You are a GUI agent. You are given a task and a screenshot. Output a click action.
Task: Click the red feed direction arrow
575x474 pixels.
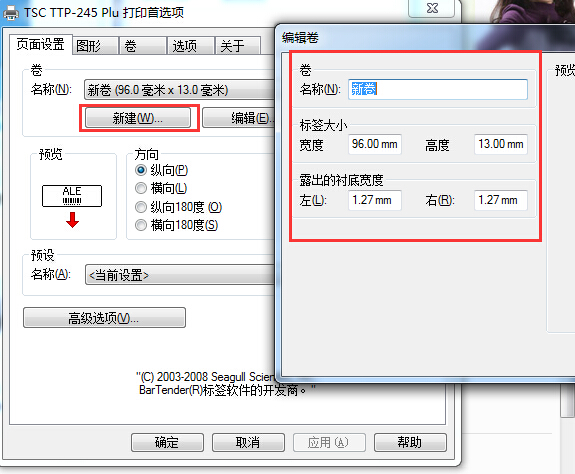click(73, 220)
